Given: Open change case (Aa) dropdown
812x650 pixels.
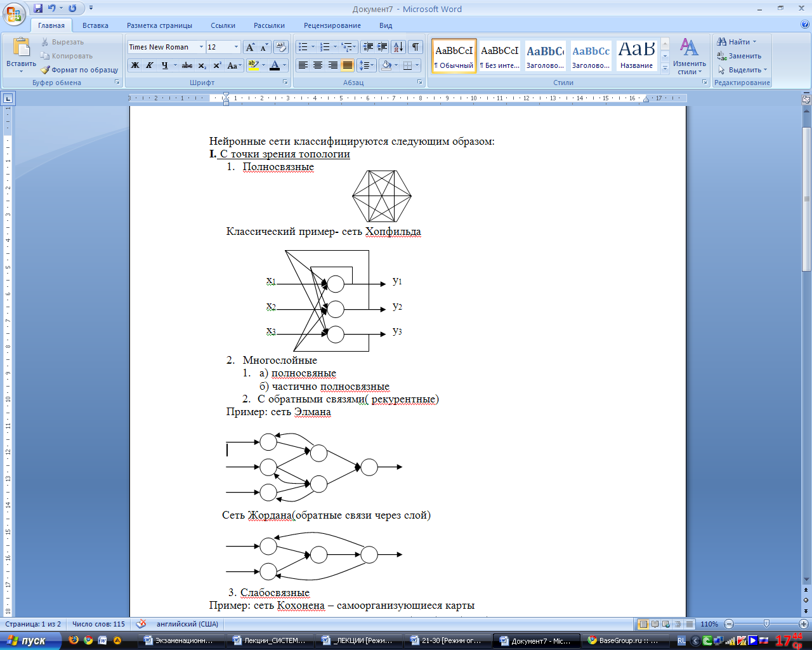Looking at the screenshot, I should coord(234,65).
